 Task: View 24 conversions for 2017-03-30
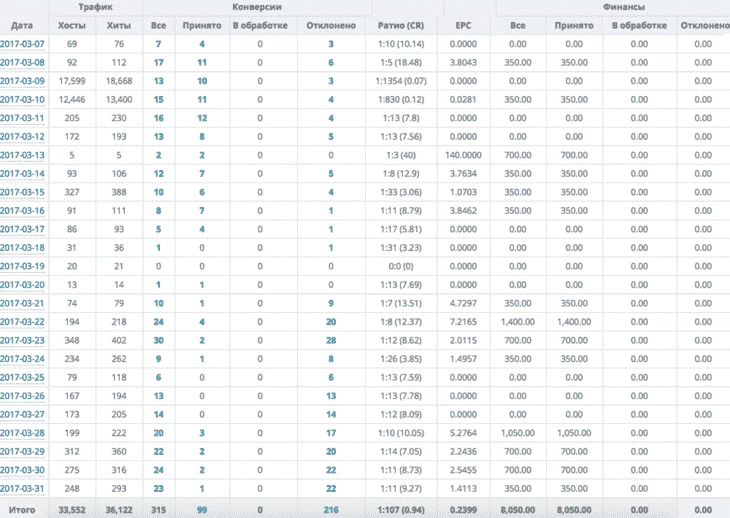point(158,470)
